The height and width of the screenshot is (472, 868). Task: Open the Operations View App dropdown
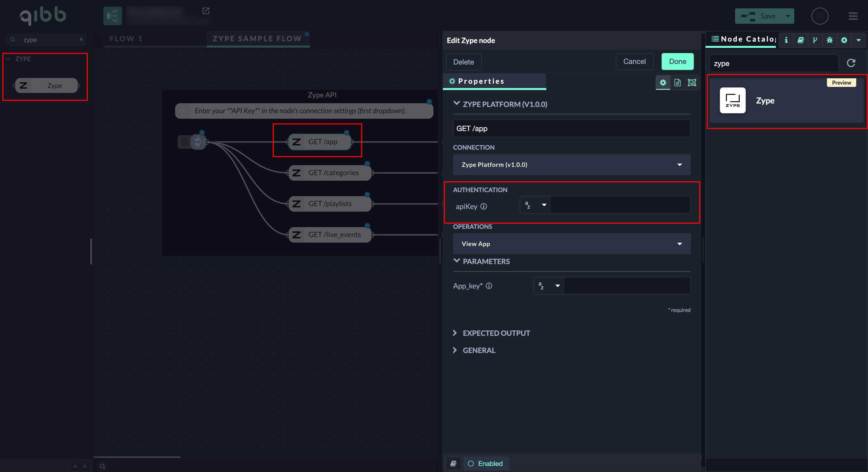click(x=571, y=244)
